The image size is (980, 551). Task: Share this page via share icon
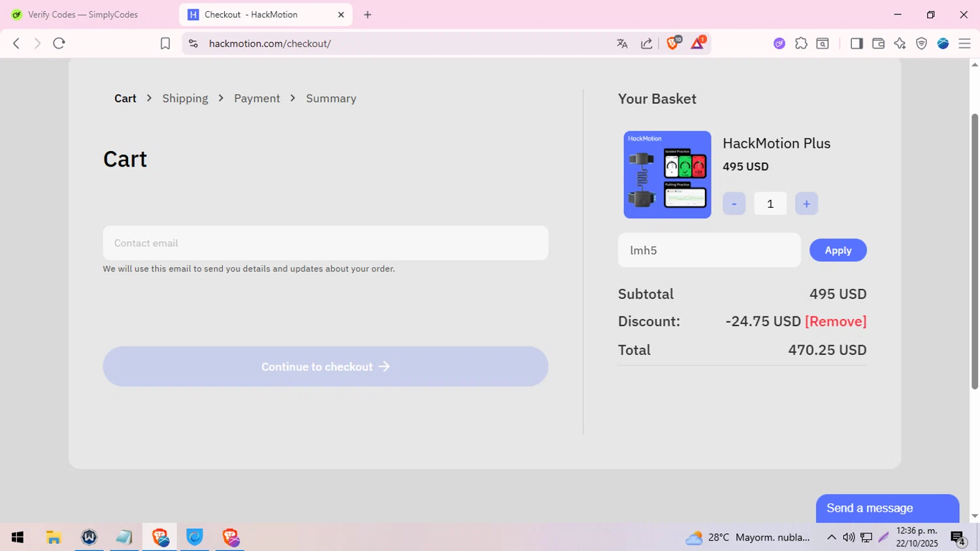tap(647, 43)
